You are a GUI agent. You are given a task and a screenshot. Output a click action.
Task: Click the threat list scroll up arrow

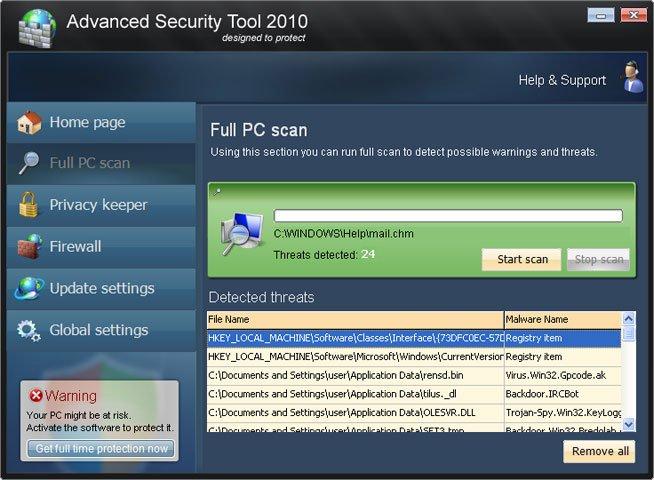pos(628,319)
